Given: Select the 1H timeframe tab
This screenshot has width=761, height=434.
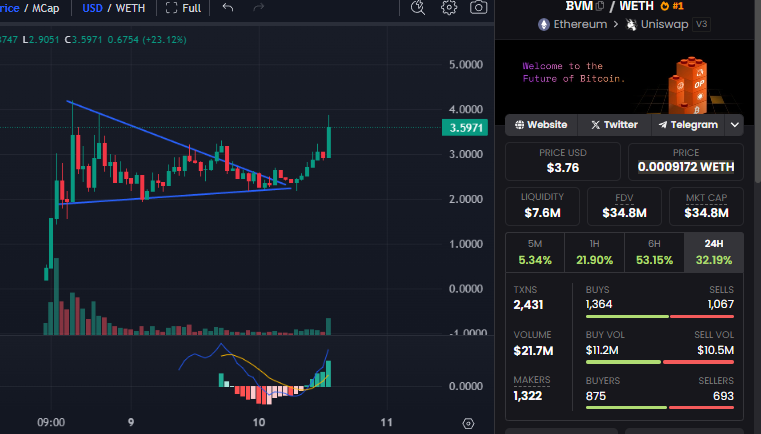Looking at the screenshot, I should pos(595,252).
